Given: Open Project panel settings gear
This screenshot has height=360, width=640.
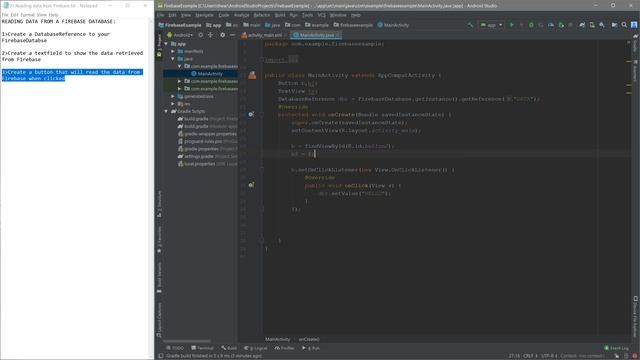Looking at the screenshot, I should point(222,35).
